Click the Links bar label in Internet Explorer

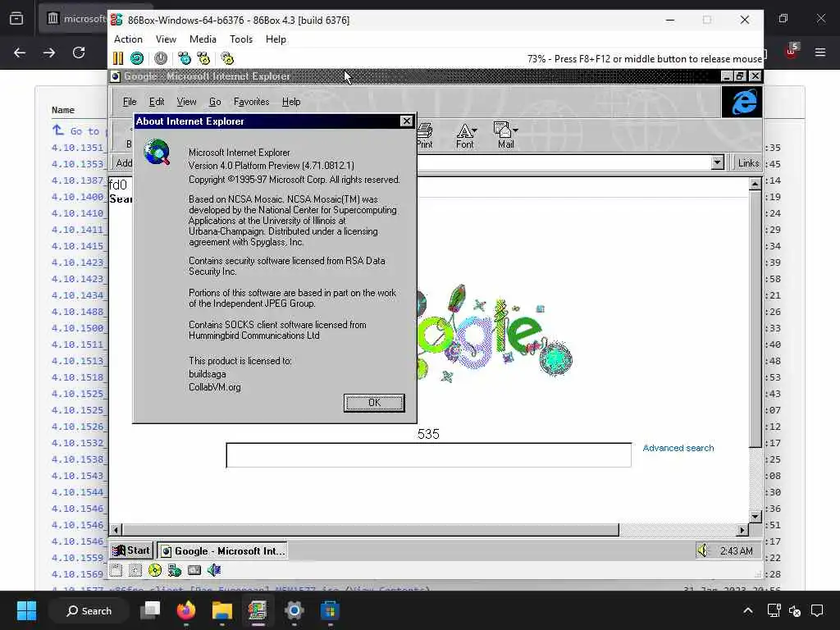pyautogui.click(x=748, y=163)
